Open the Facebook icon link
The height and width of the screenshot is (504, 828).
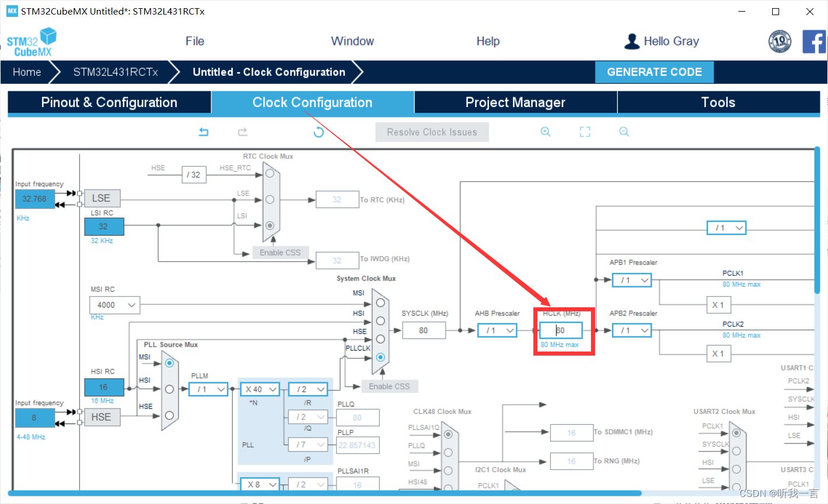(814, 42)
